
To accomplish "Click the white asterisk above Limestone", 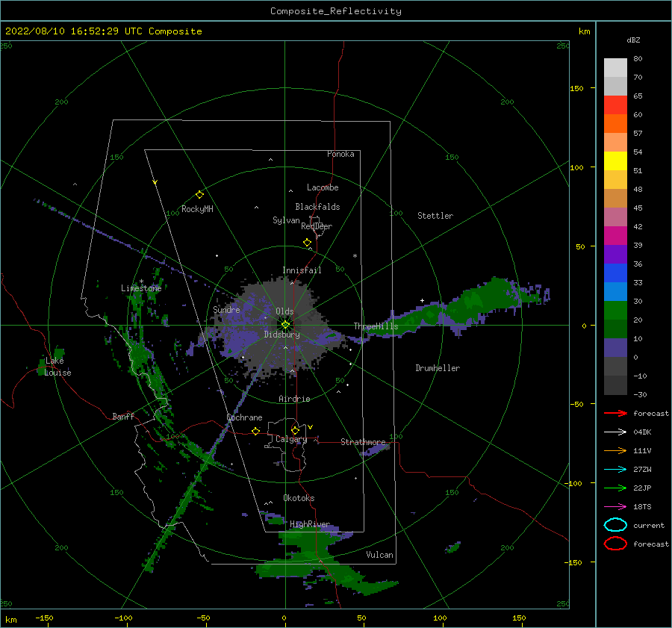I will tap(141, 282).
